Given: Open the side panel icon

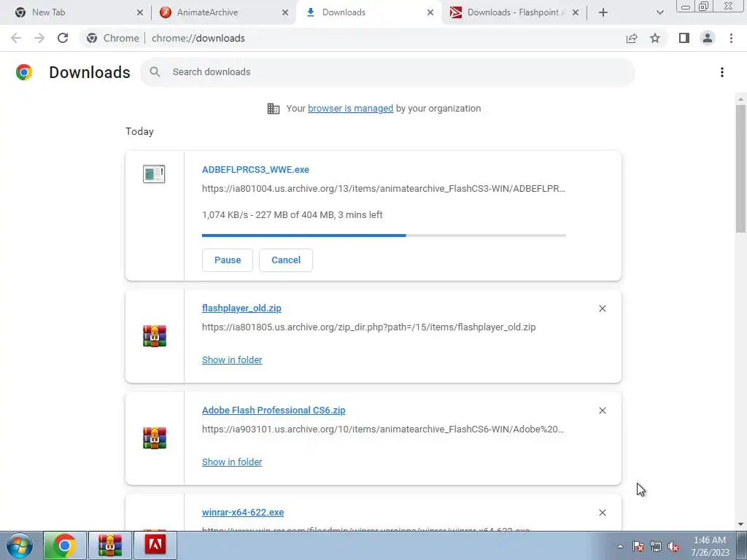Looking at the screenshot, I should (x=684, y=38).
